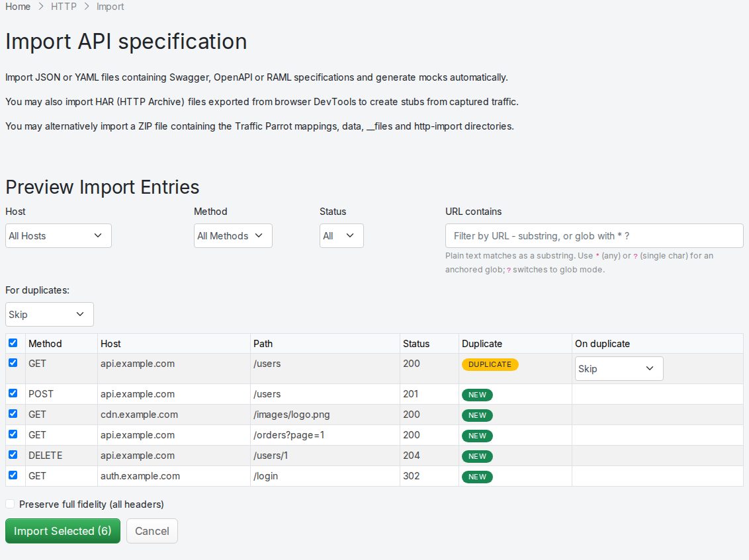Uncheck the cdn.example.com row checkbox

point(13,413)
